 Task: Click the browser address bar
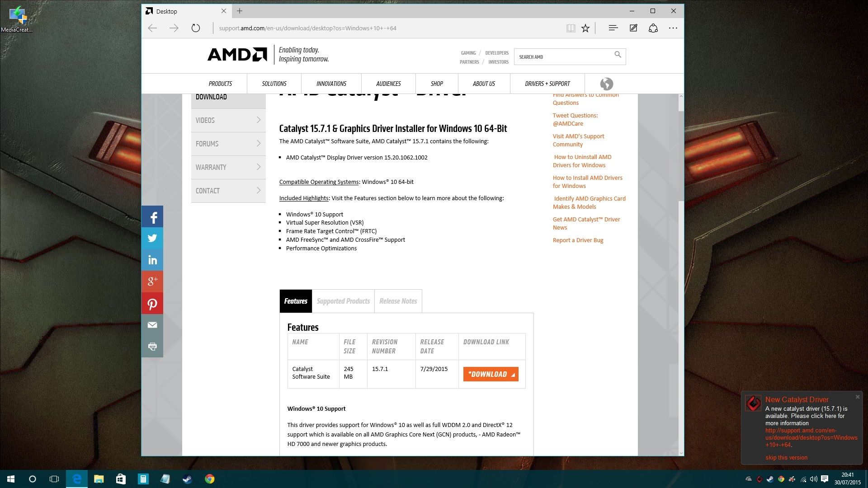pyautogui.click(x=389, y=28)
